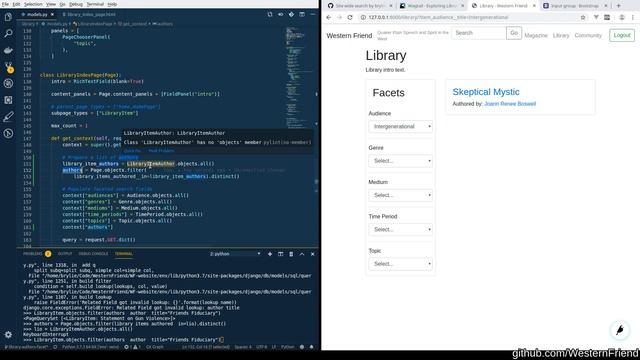Click the browser back arrow

click(x=329, y=18)
